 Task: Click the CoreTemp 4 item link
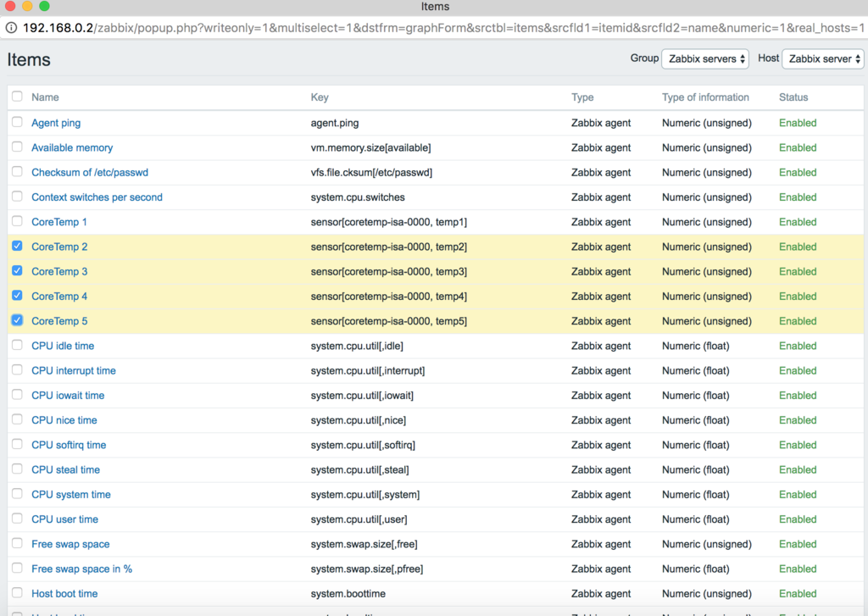pos(59,296)
